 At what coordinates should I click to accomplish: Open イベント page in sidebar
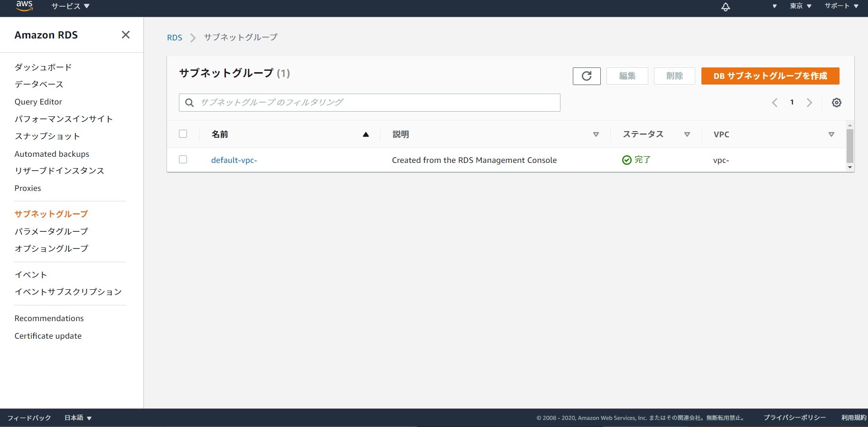tap(31, 275)
